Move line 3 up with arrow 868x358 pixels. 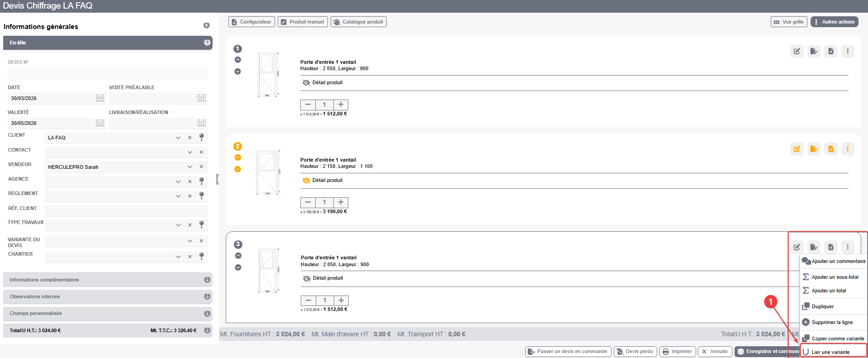[238, 256]
